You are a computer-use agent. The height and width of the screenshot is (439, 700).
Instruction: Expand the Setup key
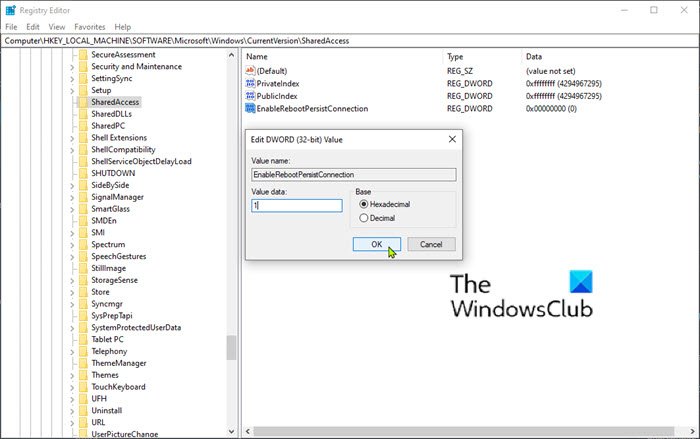[x=72, y=91]
